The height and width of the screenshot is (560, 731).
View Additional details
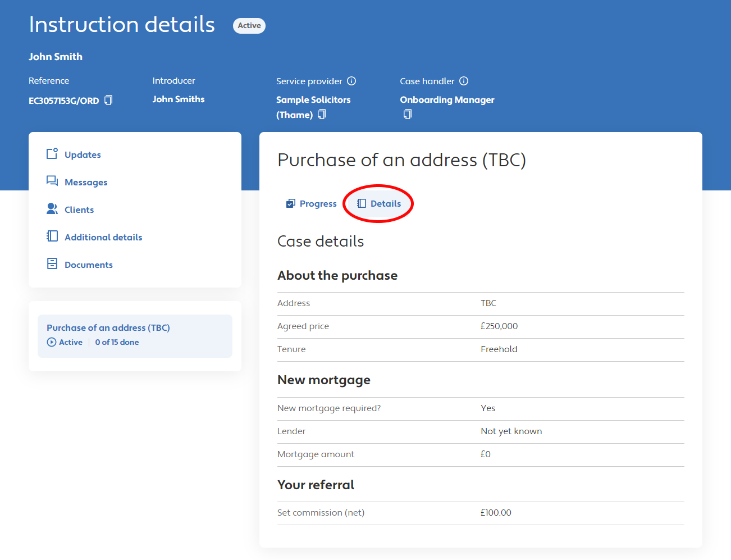click(103, 238)
